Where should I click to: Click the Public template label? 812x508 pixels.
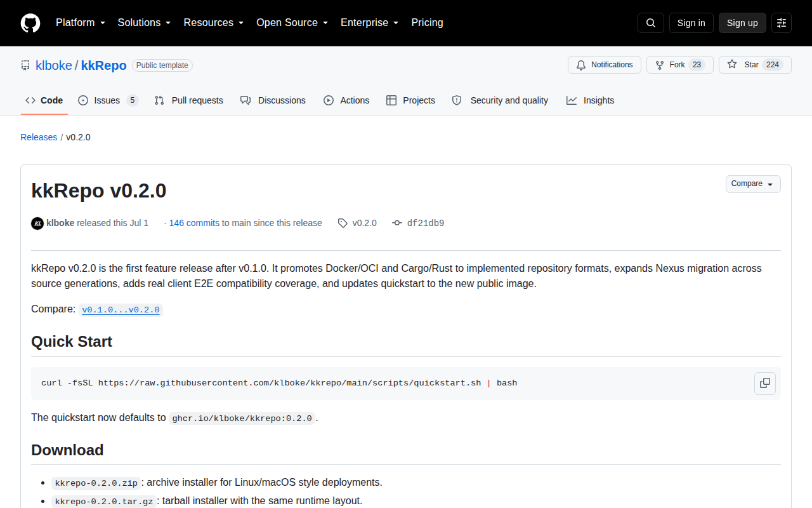tap(162, 65)
